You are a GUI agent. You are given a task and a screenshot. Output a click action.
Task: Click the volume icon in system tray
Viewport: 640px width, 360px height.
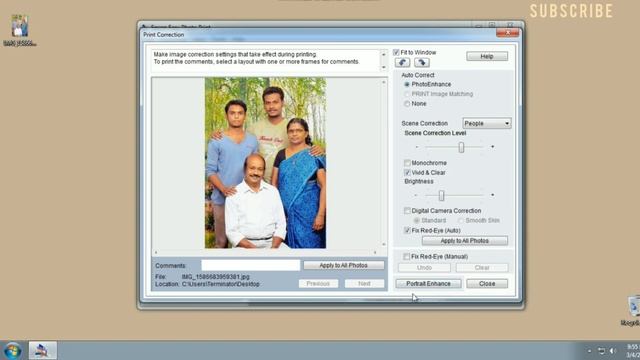(x=612, y=351)
